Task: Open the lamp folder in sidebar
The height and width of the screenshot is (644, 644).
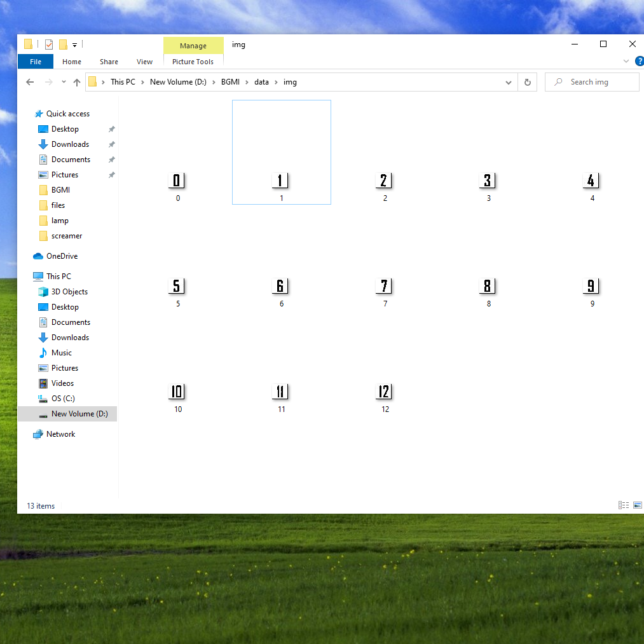Action: [60, 221]
